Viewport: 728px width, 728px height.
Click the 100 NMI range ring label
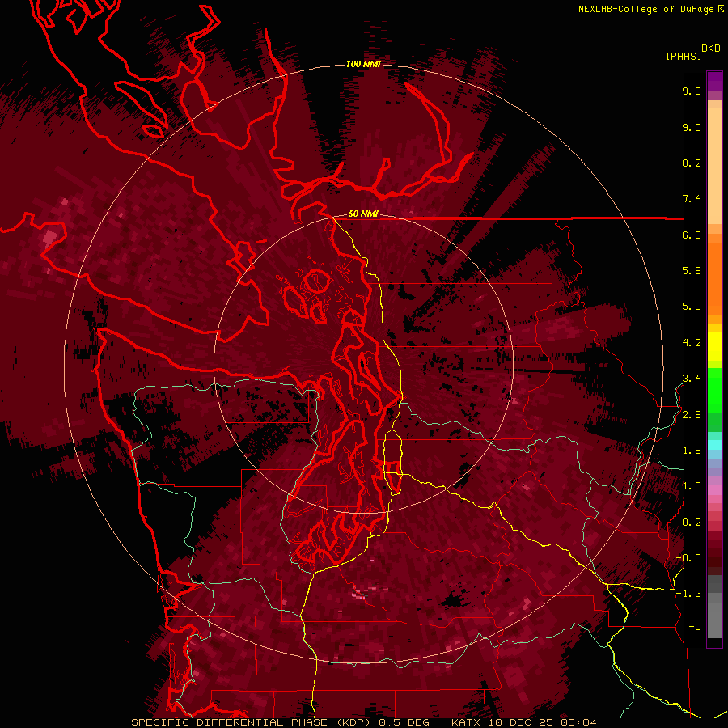(x=363, y=64)
